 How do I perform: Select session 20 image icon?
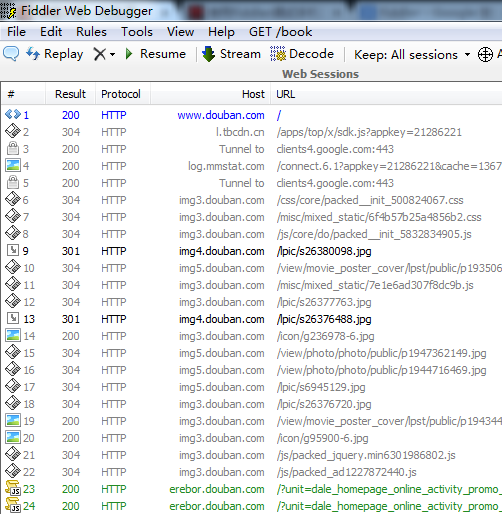pos(13,438)
